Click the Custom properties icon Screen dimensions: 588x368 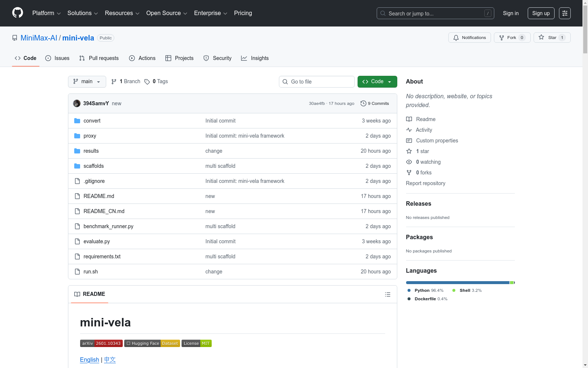pyautogui.click(x=409, y=141)
